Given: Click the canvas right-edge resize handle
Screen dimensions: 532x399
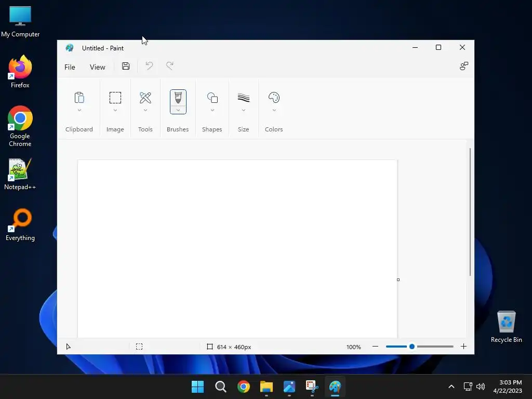Looking at the screenshot, I should [x=398, y=280].
